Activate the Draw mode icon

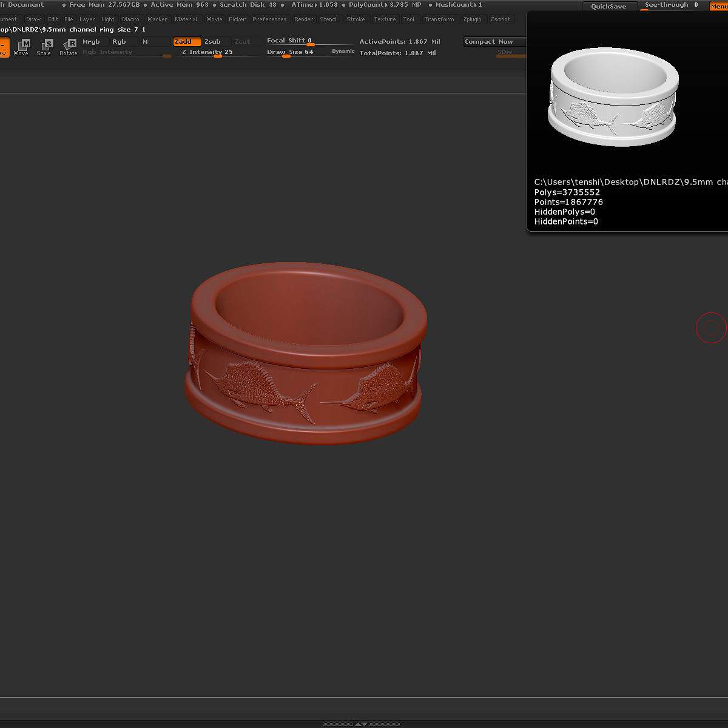tap(4, 47)
